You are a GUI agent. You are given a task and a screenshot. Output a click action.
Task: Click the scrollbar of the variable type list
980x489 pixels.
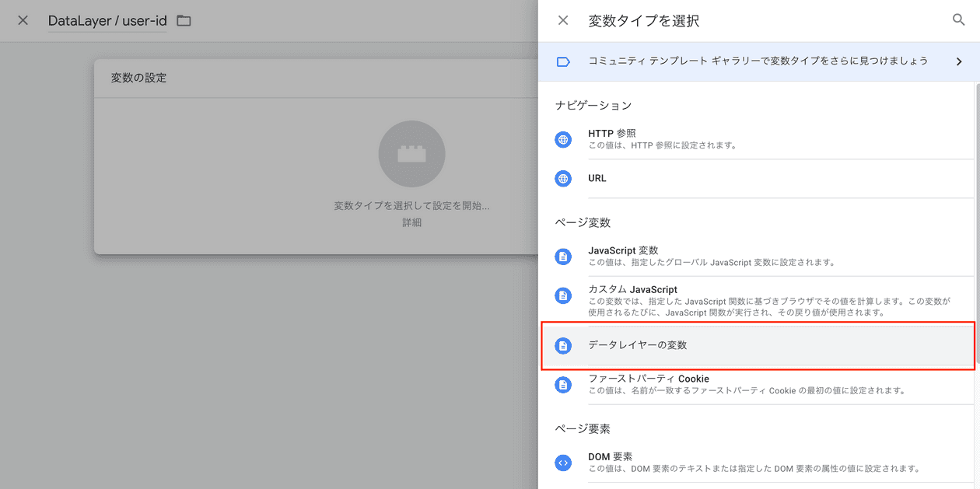pyautogui.click(x=976, y=233)
